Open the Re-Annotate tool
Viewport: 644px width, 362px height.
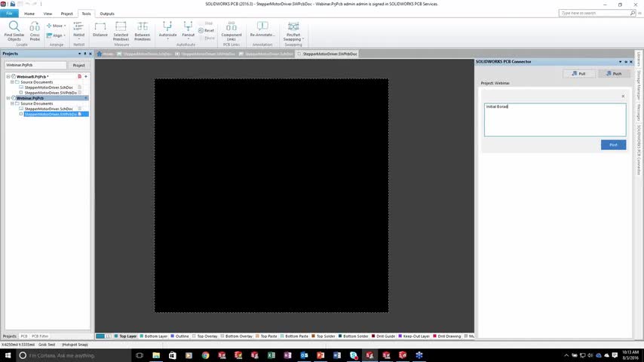[262, 29]
